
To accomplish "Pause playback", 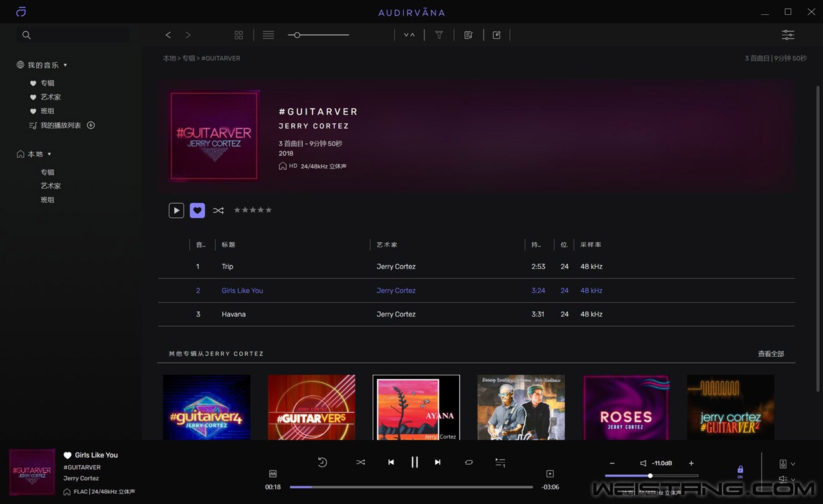I will coord(415,462).
